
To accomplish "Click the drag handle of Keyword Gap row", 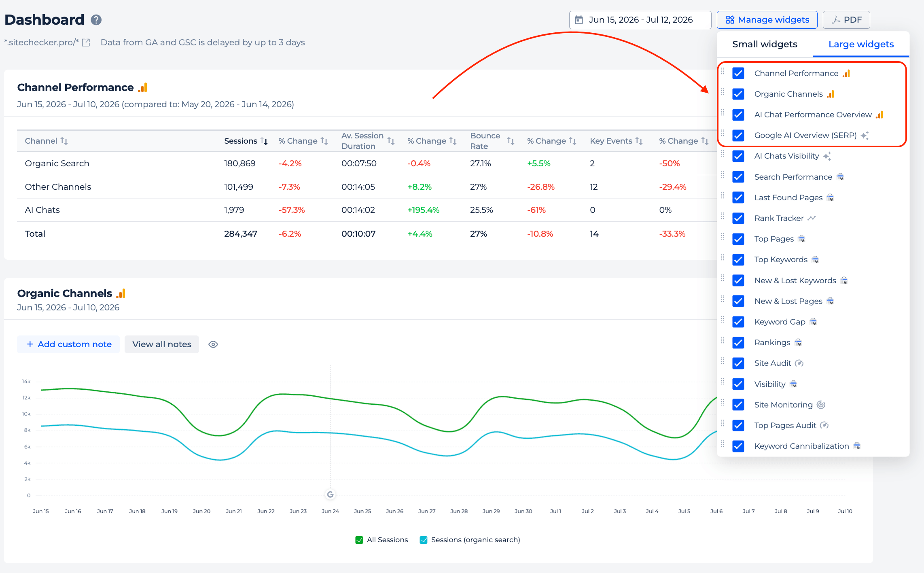I will point(723,320).
